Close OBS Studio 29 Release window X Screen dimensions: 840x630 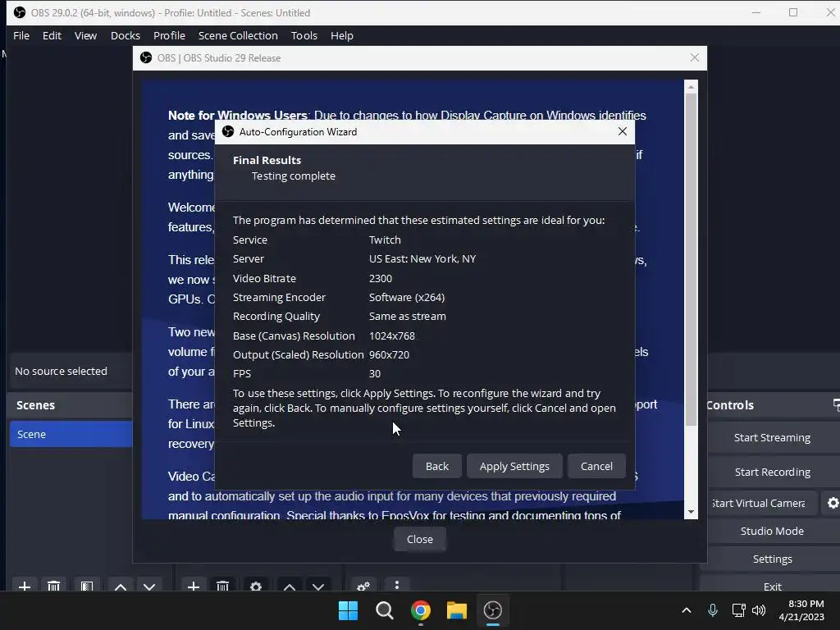(x=694, y=58)
